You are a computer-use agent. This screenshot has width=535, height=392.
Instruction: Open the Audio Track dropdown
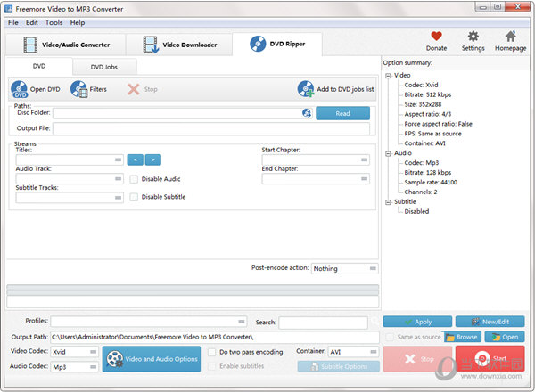(x=70, y=178)
